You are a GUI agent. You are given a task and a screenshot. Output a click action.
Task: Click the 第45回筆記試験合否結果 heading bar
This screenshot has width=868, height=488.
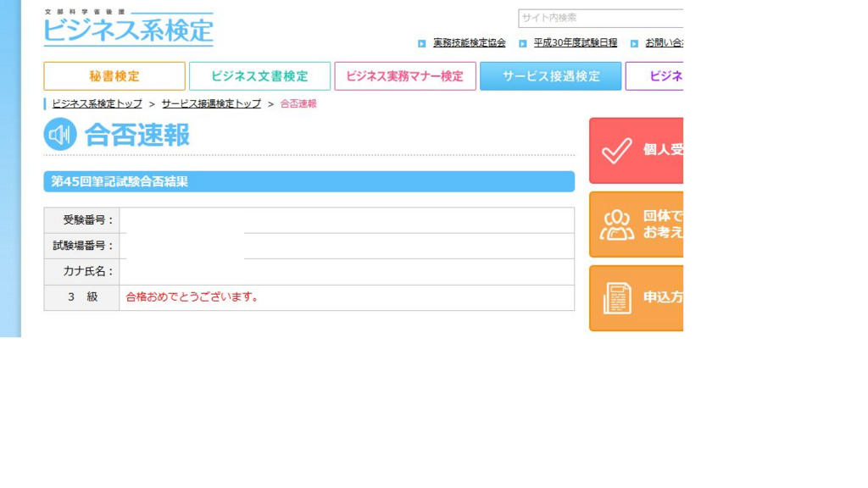pyautogui.click(x=309, y=181)
